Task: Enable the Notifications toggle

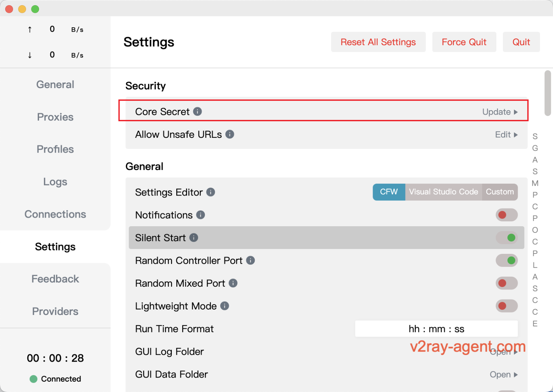Action: pyautogui.click(x=506, y=215)
